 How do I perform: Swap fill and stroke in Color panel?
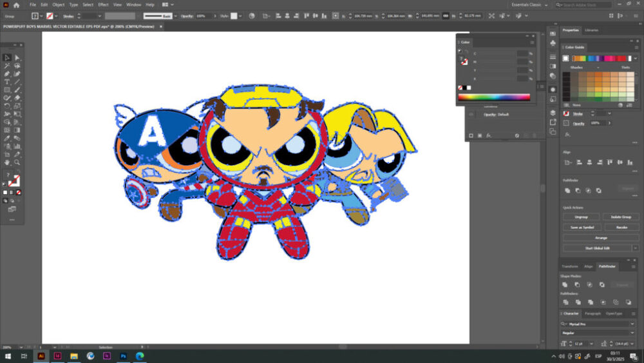coord(466,52)
